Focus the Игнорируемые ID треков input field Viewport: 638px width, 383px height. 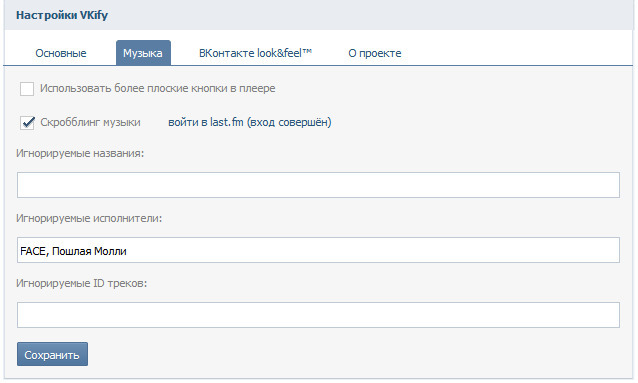point(318,315)
